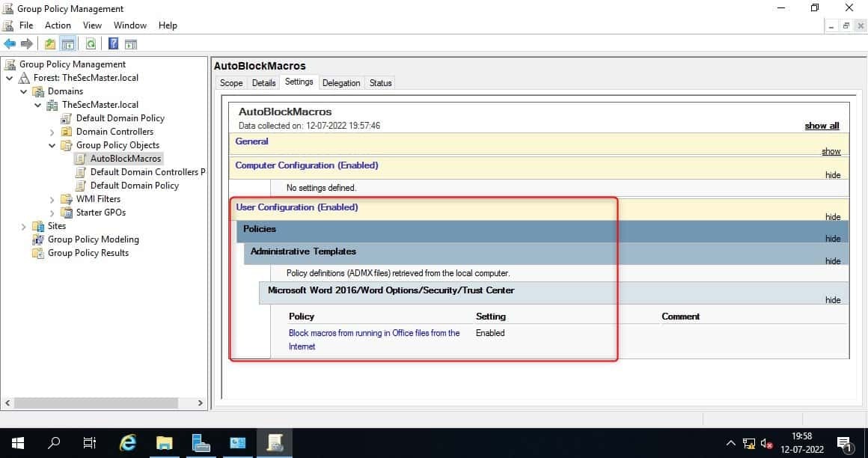Click the Forest triangle icon in the tree
Viewport: 868px width, 458px height.
pyautogui.click(x=25, y=78)
